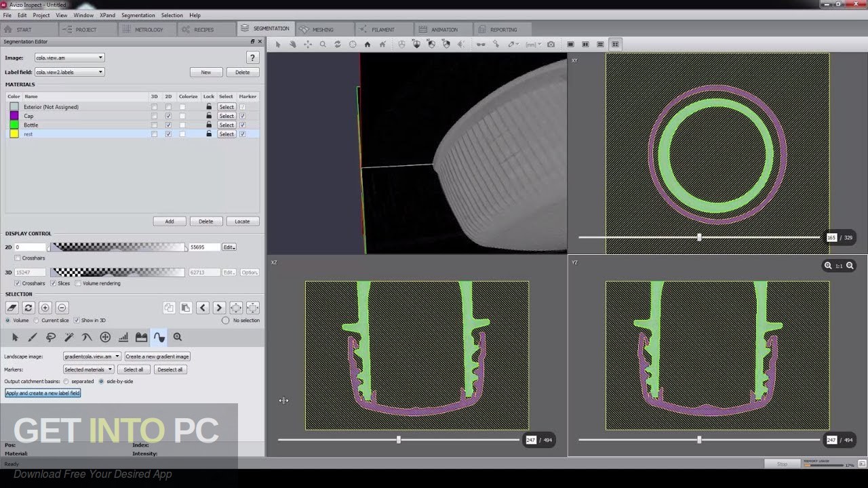This screenshot has height=488, width=868.
Task: Go to previous slice arrow button
Action: [x=202, y=308]
